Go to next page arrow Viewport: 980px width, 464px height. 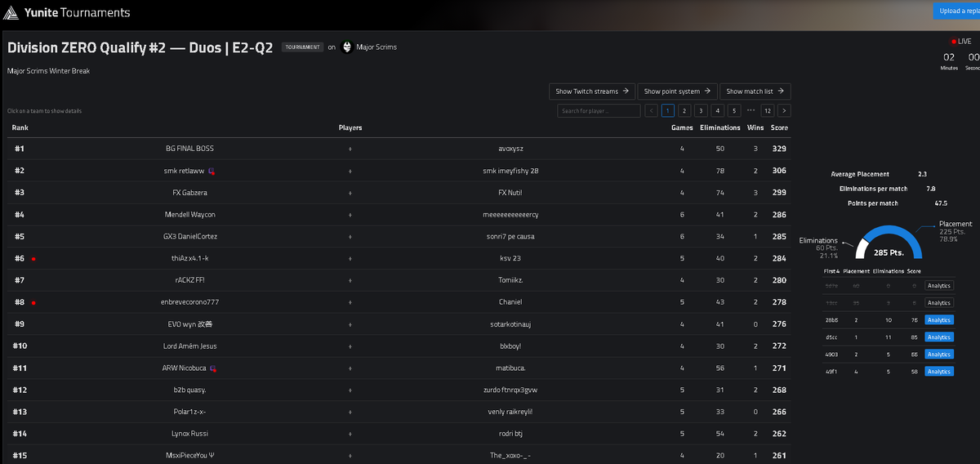pos(784,110)
